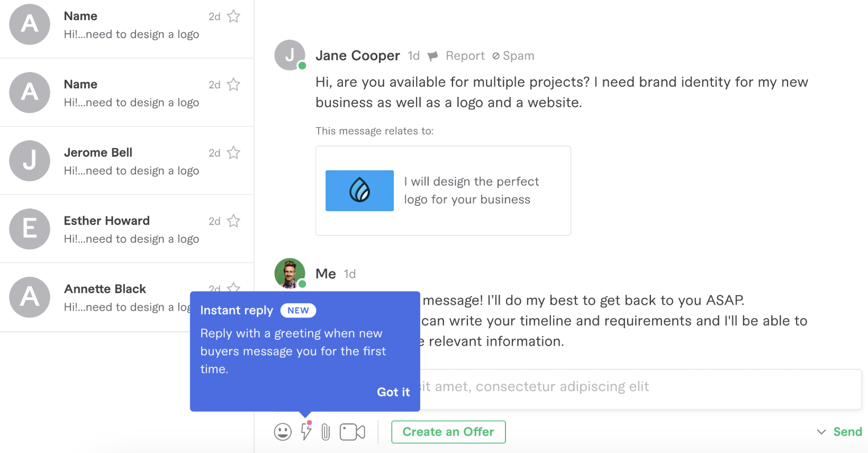
Task: Click the Me profile photo avatar
Action: click(x=290, y=273)
